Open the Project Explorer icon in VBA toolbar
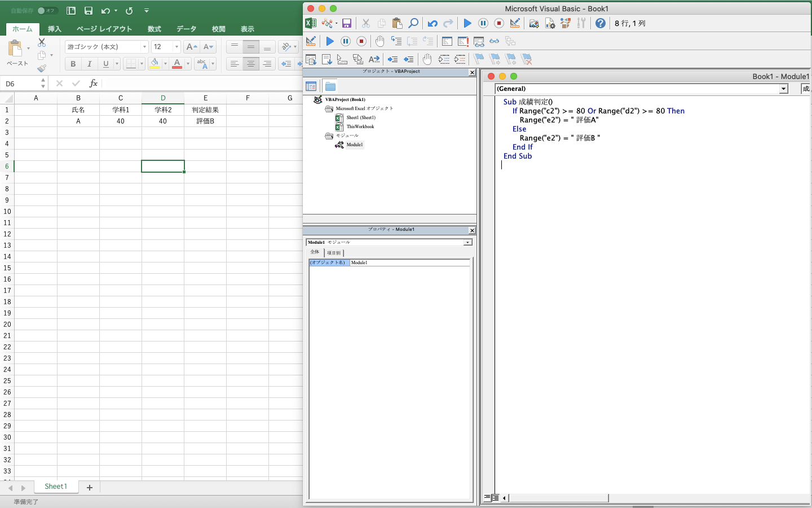This screenshot has width=812, height=508. tap(534, 23)
